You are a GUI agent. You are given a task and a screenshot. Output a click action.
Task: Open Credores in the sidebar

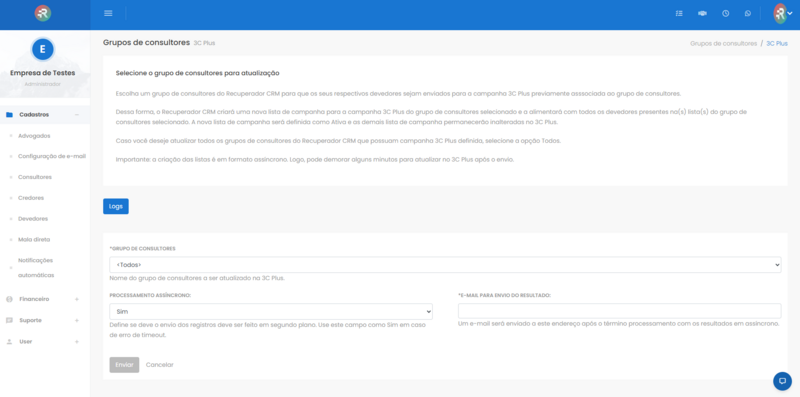coord(31,198)
